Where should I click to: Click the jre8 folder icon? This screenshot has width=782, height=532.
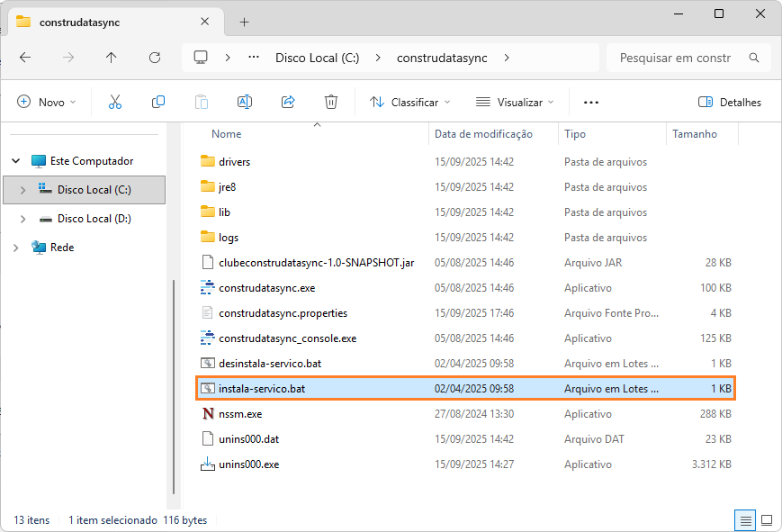tap(208, 186)
